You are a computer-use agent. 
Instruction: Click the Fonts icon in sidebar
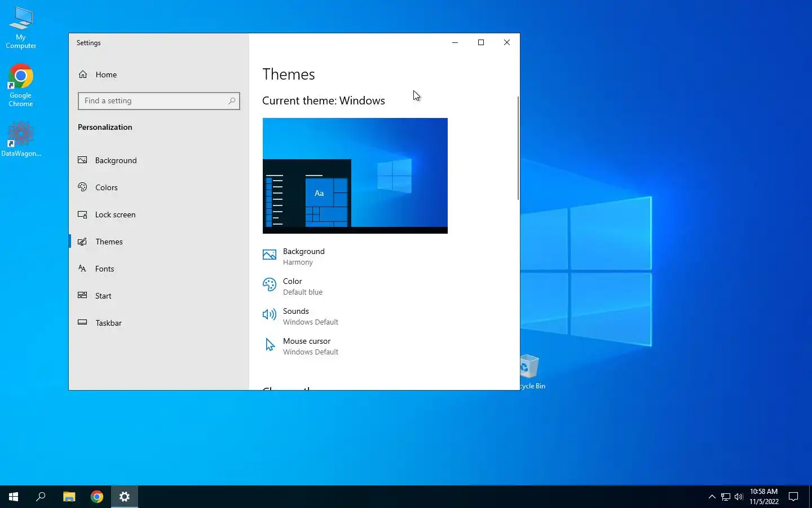[x=82, y=269]
